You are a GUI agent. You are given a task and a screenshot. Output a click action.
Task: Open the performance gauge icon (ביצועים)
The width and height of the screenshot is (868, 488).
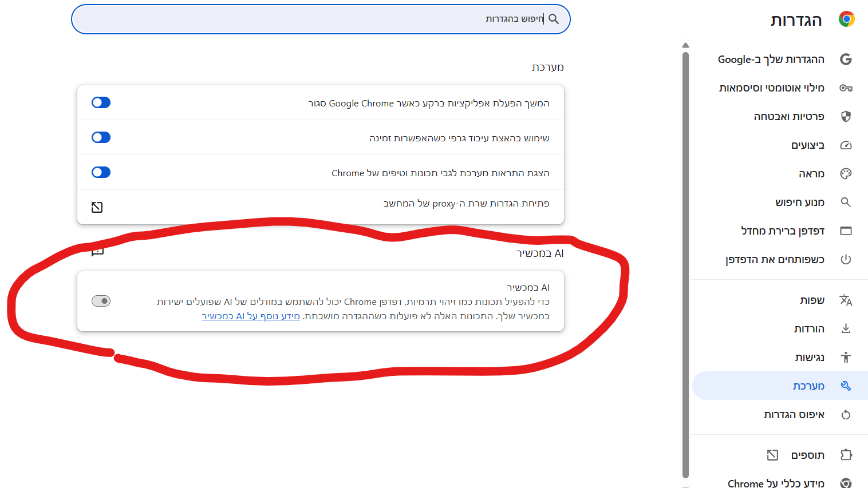[x=846, y=145]
